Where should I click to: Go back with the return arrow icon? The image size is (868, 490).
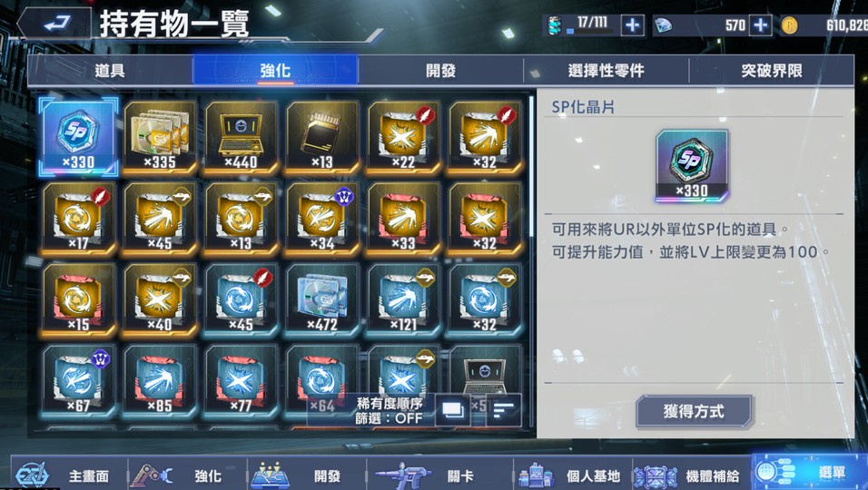[55, 24]
